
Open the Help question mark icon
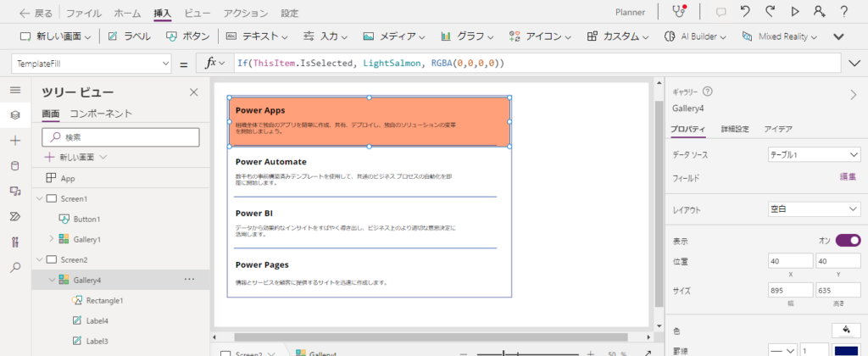844,12
